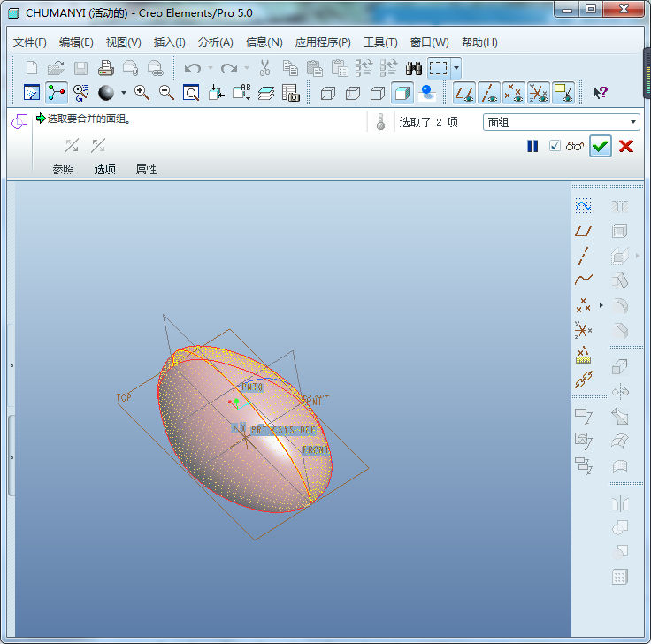This screenshot has height=644, width=651.
Task: Click the Datum Plane tool
Action: click(583, 231)
